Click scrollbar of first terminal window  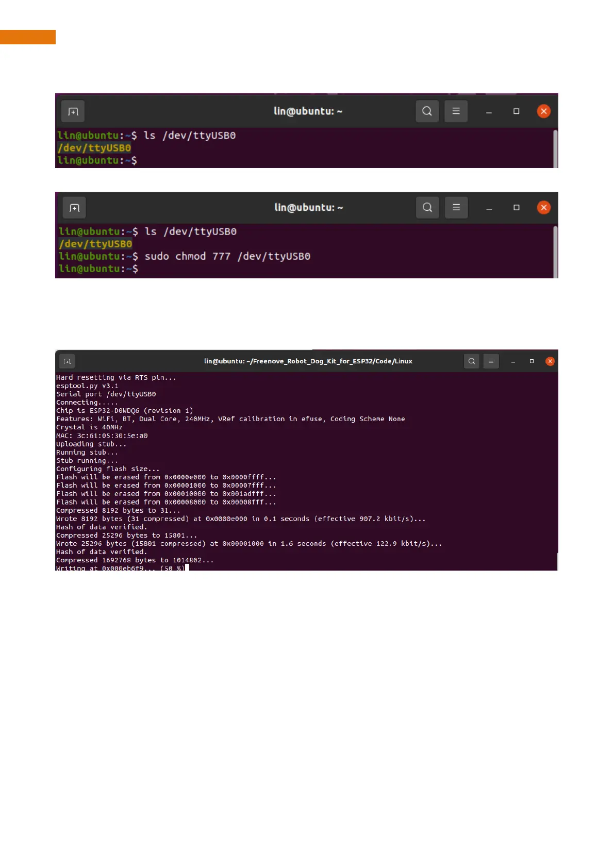pyautogui.click(x=555, y=148)
